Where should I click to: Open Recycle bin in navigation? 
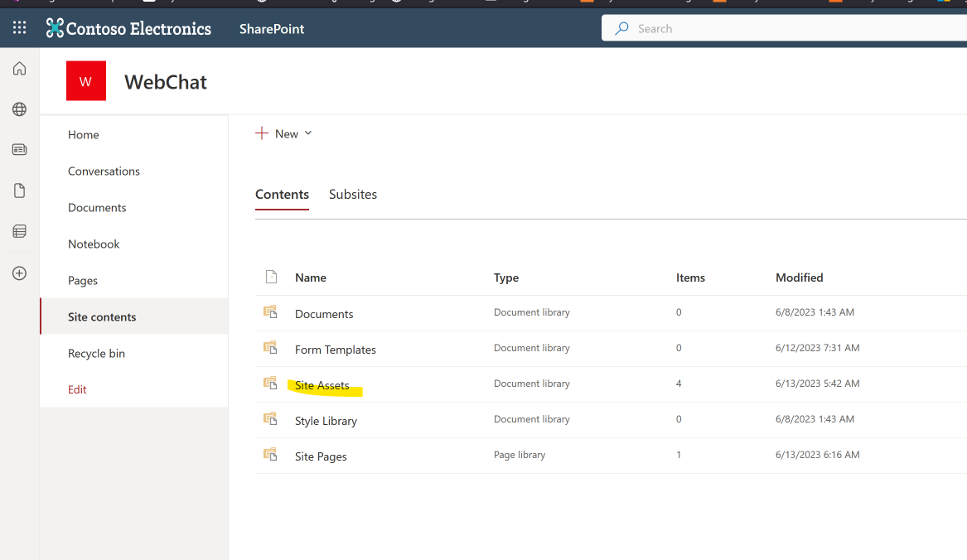pyautogui.click(x=96, y=353)
